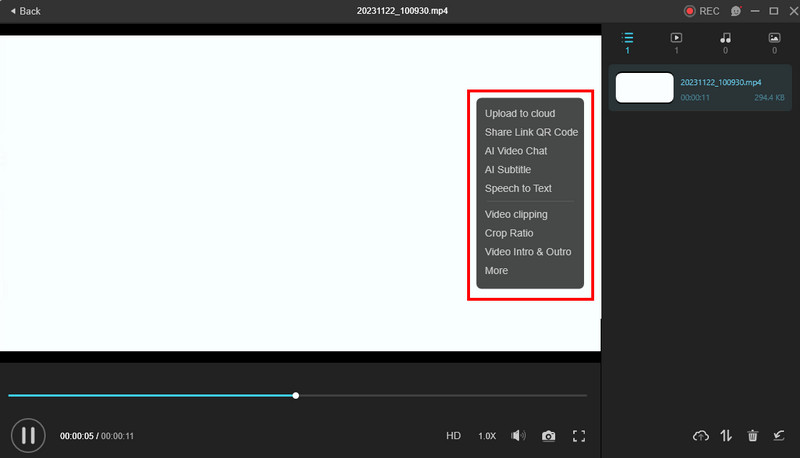This screenshot has height=458, width=800.
Task: Delete file using trash icon
Action: pos(753,436)
